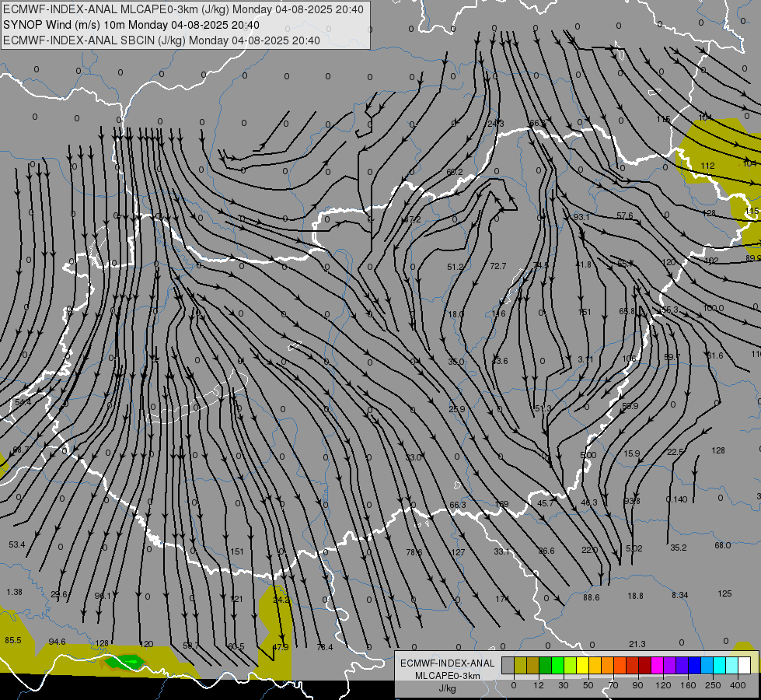
Task: Click the J/kg unit label in legend
Action: point(447,688)
